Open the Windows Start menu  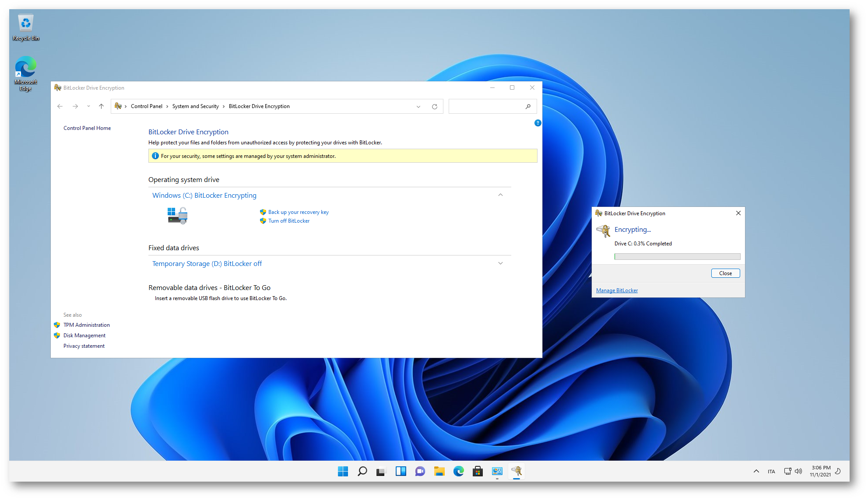click(343, 471)
